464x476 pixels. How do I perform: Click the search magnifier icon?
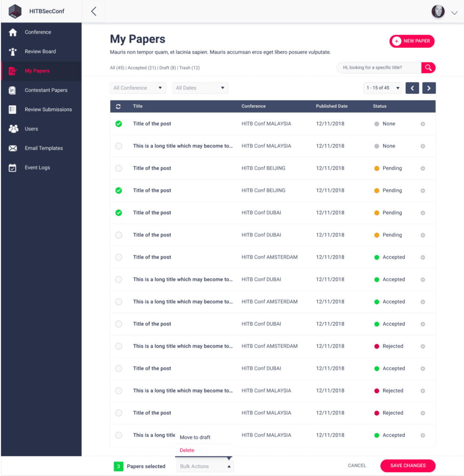click(x=428, y=67)
